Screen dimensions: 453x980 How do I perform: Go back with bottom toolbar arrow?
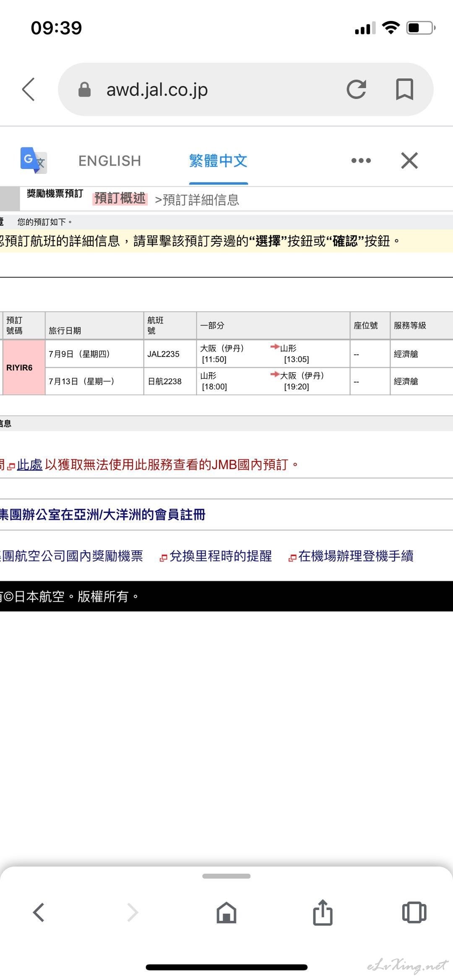point(39,912)
